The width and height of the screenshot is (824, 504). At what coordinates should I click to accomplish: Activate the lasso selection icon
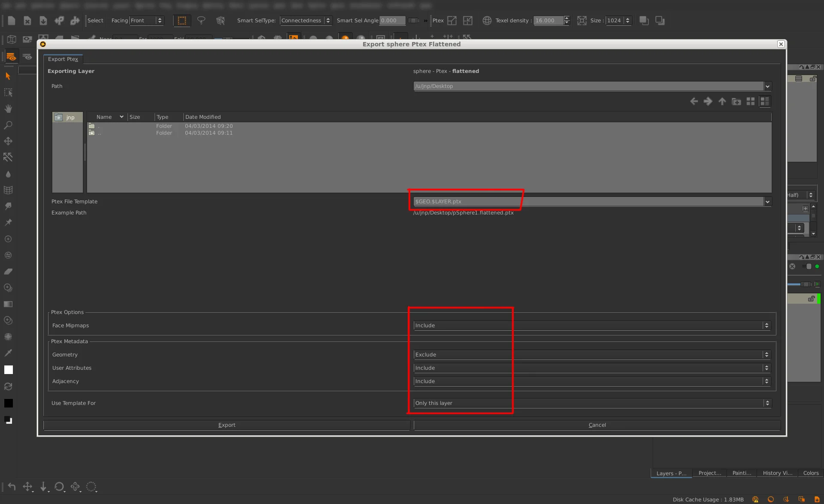click(x=201, y=21)
